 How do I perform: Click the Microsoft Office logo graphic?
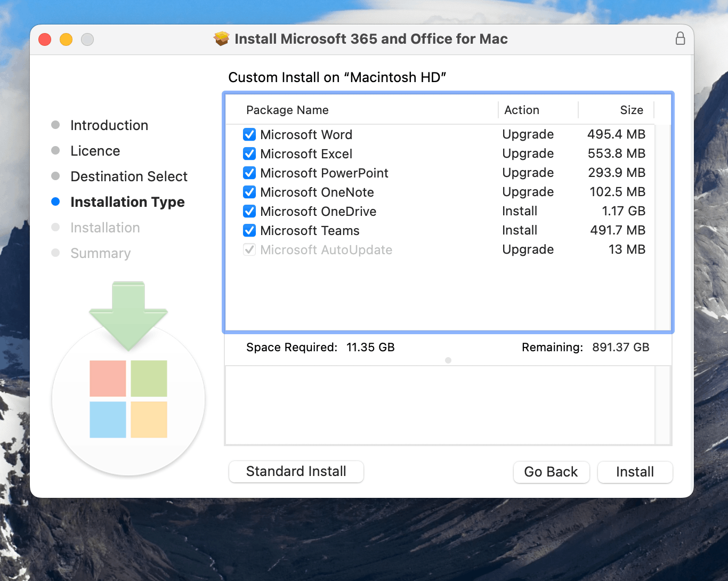[x=128, y=399]
